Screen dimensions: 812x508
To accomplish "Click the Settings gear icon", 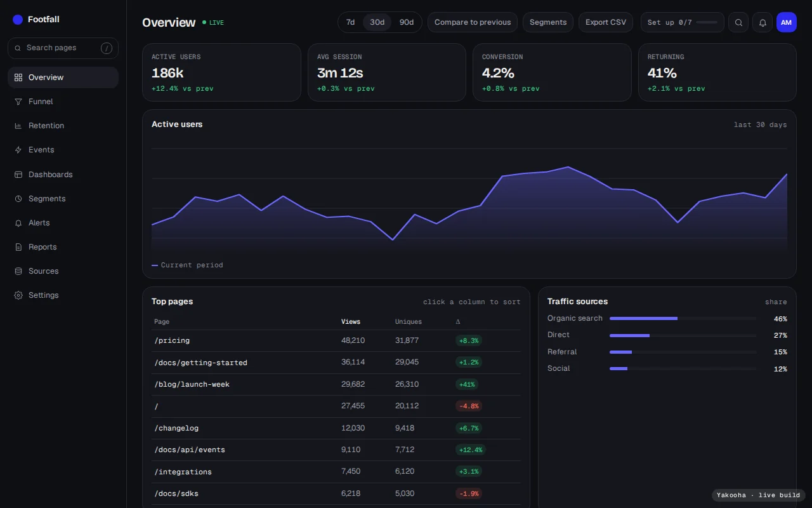I will click(x=18, y=295).
